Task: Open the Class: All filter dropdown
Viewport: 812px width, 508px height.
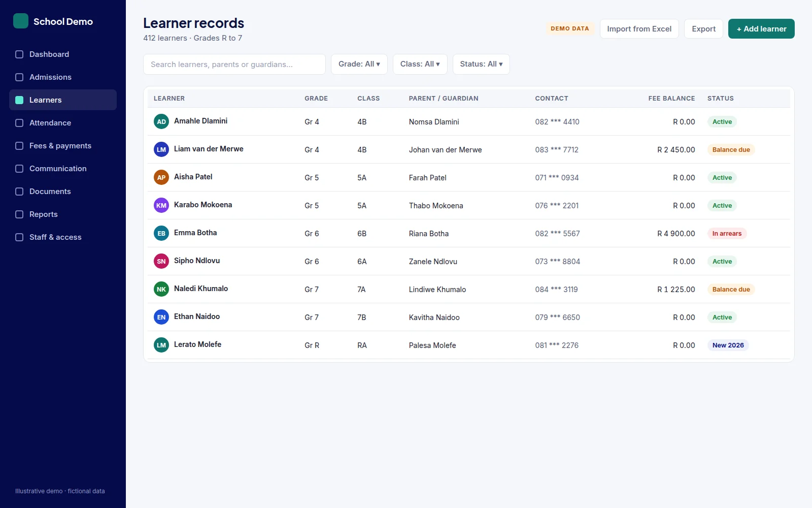Action: (420, 64)
